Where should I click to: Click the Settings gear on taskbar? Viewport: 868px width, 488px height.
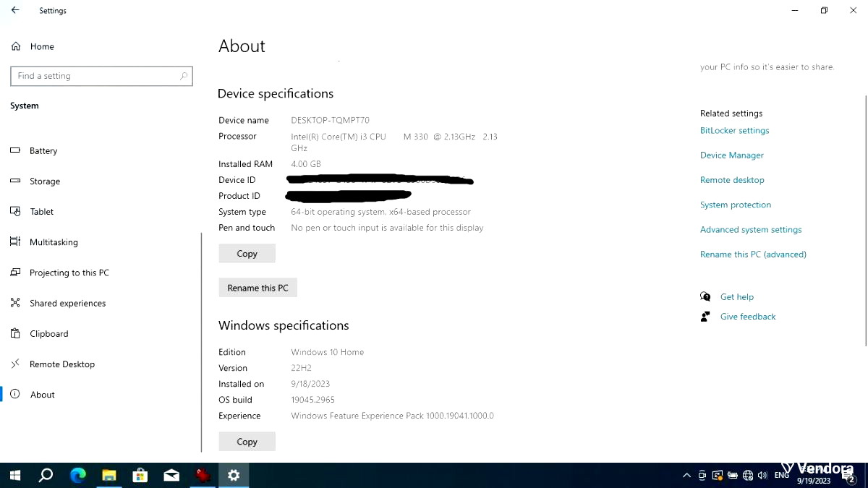coord(234,475)
